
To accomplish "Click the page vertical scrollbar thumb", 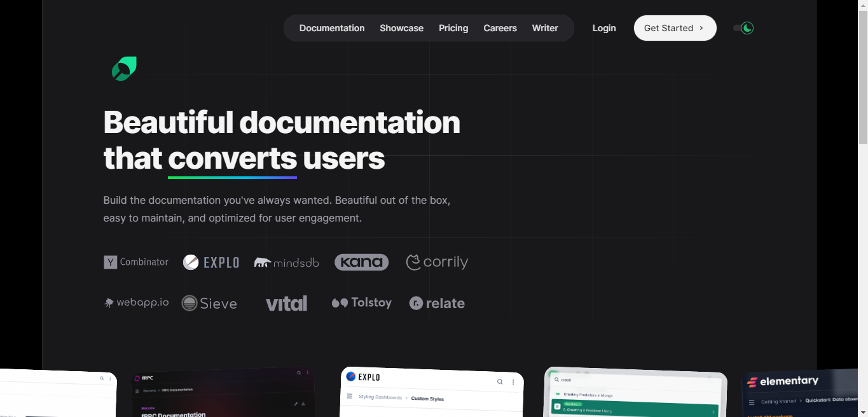I will [x=863, y=76].
